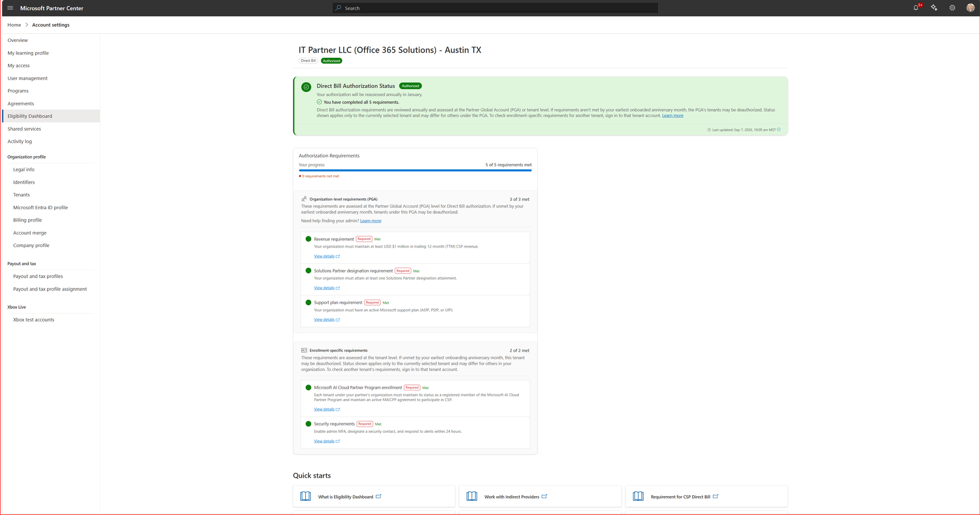This screenshot has height=515, width=980.
Task: Open Requirement for CSP Direct Bill quick start
Action: tap(706, 496)
